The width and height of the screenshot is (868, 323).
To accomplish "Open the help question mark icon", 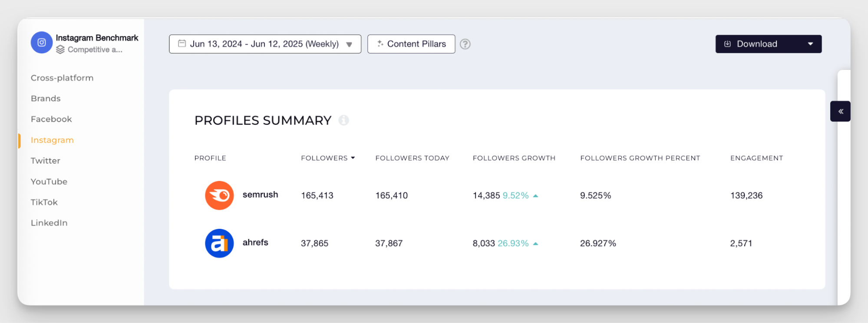I will 465,44.
